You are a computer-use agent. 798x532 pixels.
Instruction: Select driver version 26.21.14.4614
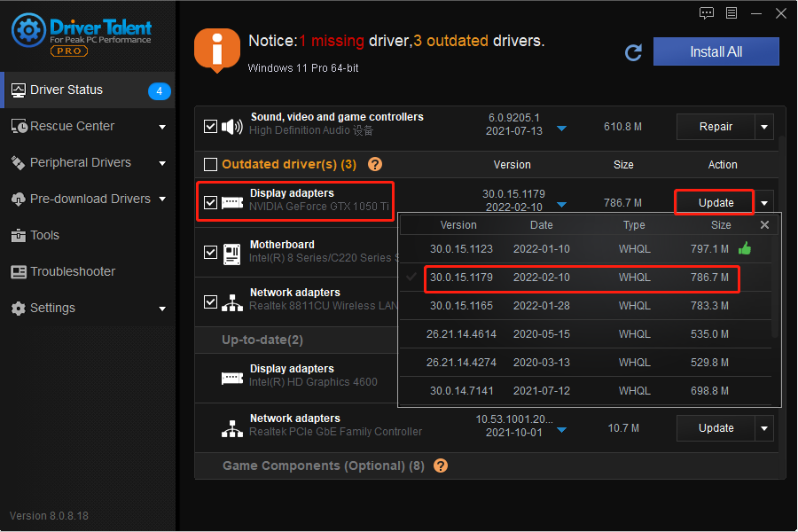coord(585,334)
